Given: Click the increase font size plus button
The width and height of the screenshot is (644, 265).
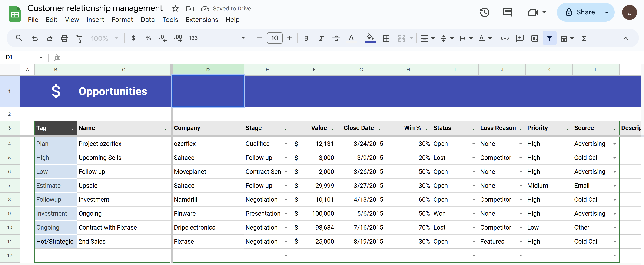Looking at the screenshot, I should click(289, 38).
